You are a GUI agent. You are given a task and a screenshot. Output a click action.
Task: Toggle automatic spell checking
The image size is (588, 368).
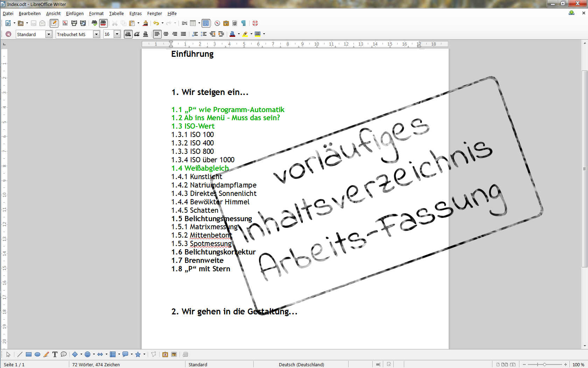[103, 23]
